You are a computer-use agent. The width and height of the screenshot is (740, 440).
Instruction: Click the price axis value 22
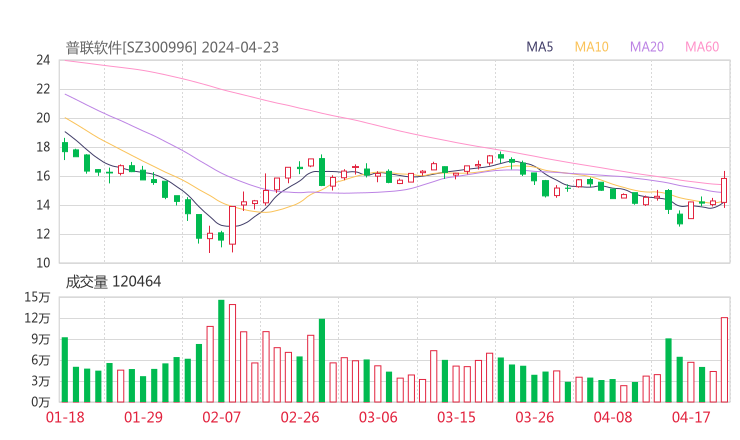(43, 89)
